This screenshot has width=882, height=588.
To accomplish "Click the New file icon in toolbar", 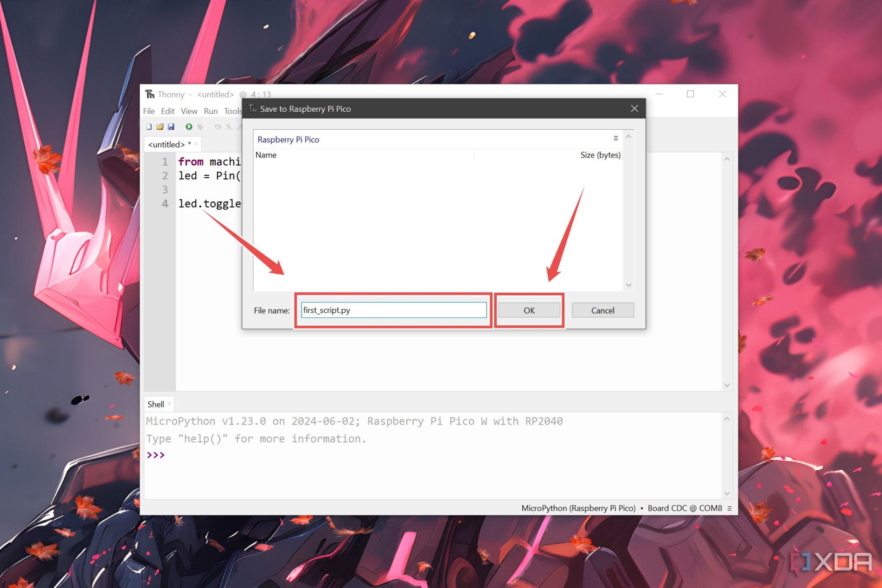I will (x=148, y=127).
